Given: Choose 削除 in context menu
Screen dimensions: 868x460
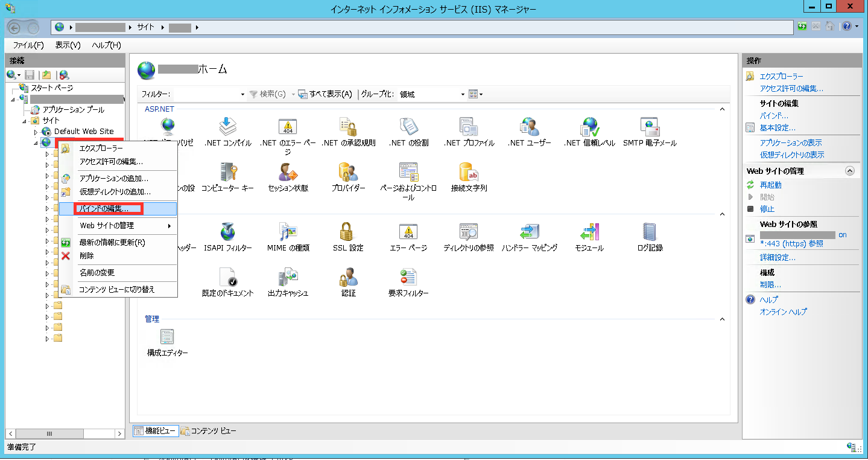Looking at the screenshot, I should [118, 256].
